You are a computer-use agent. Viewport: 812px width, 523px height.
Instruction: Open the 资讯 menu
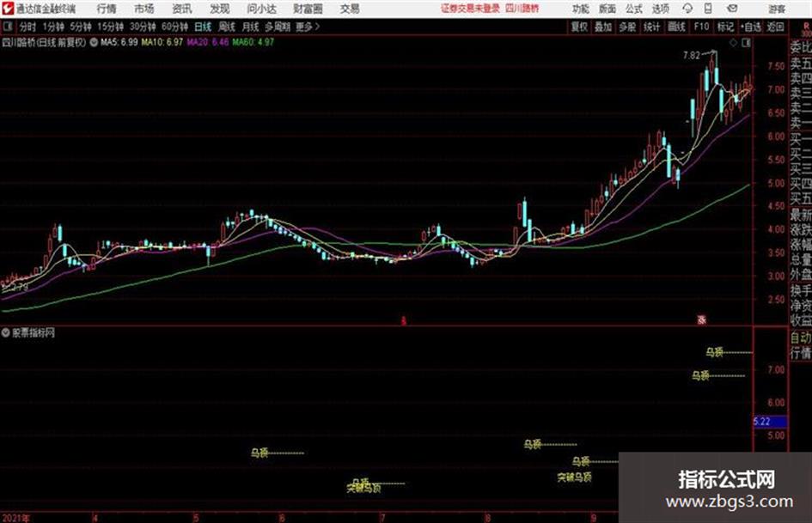coord(182,9)
